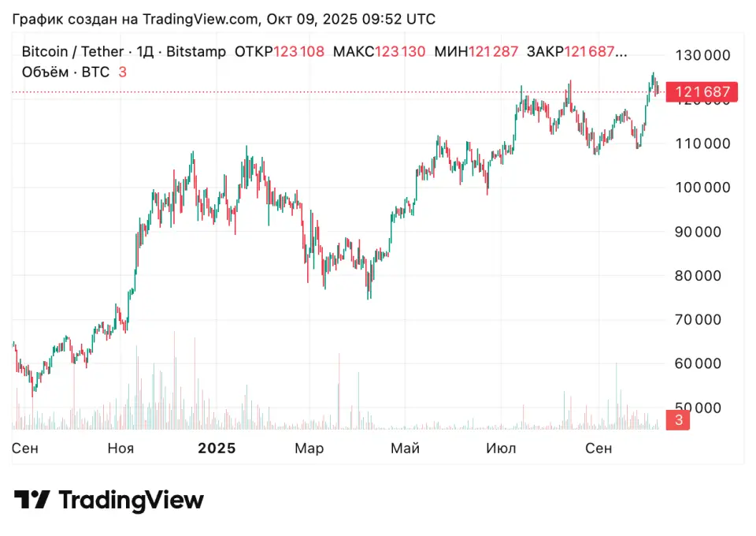
Task: Select the Объём · BTC volume legend
Action: pos(66,73)
